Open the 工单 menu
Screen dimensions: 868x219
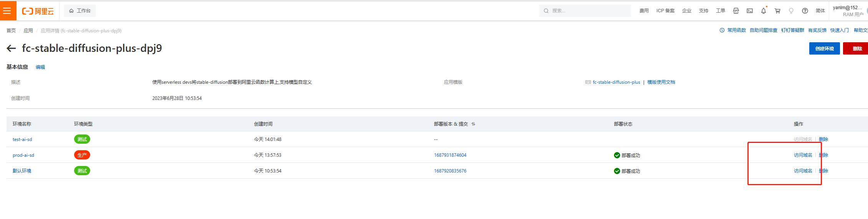click(721, 11)
